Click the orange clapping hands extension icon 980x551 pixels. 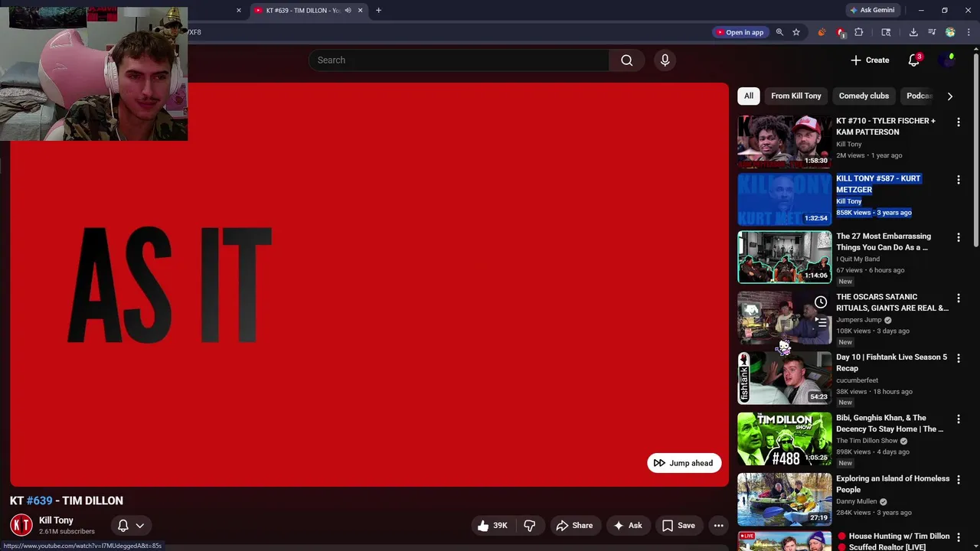pos(822,32)
